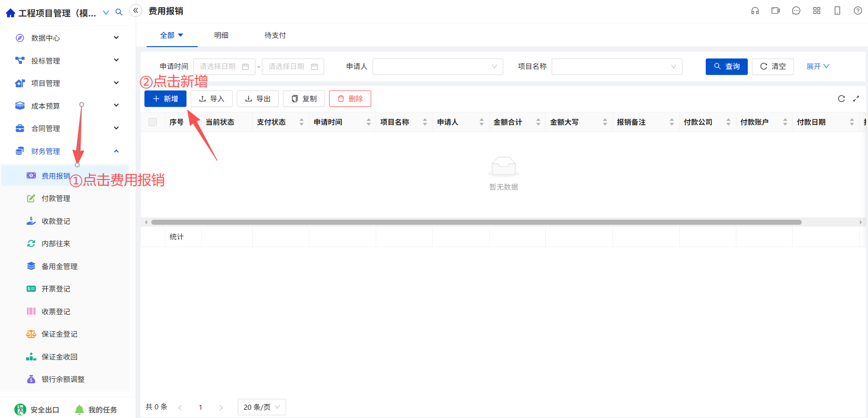The image size is (868, 418).
Task: Switch to the 待支付 tab
Action: coord(275,35)
